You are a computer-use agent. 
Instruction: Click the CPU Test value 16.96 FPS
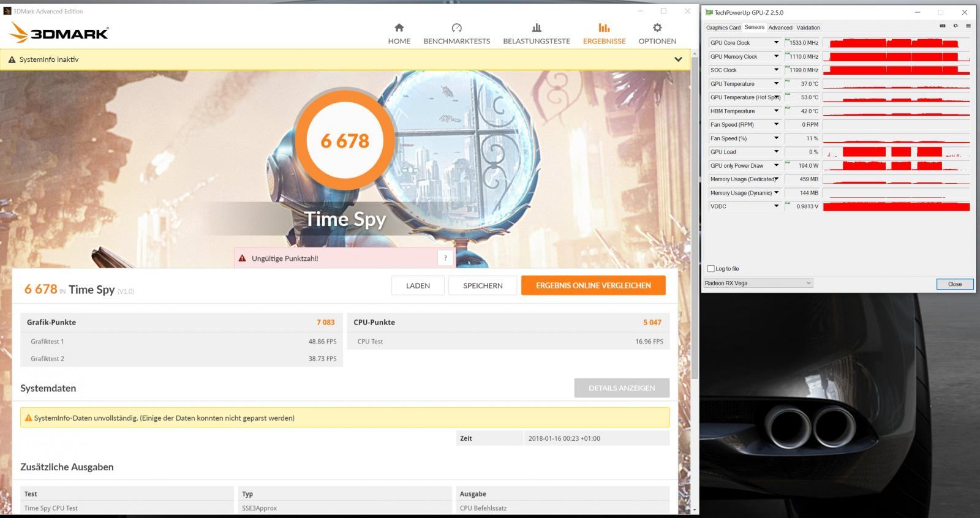[x=649, y=342]
